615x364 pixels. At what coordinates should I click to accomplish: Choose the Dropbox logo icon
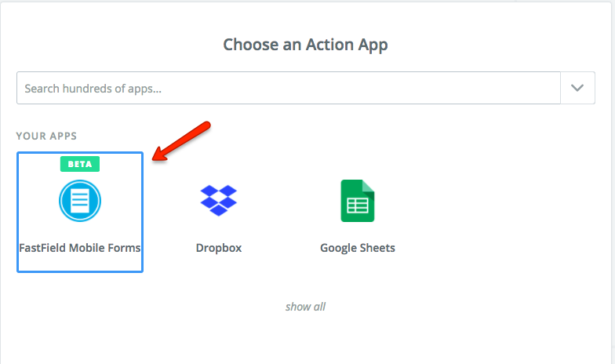(x=219, y=200)
